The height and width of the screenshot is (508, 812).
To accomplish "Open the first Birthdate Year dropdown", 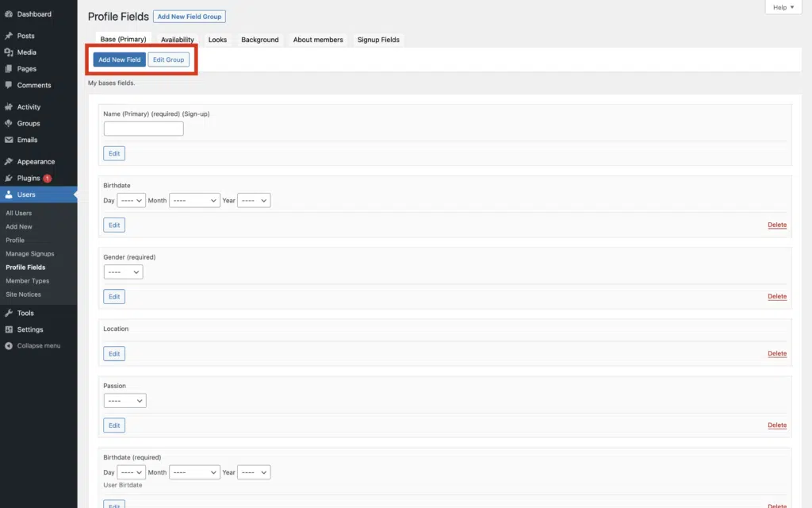I will [254, 201].
